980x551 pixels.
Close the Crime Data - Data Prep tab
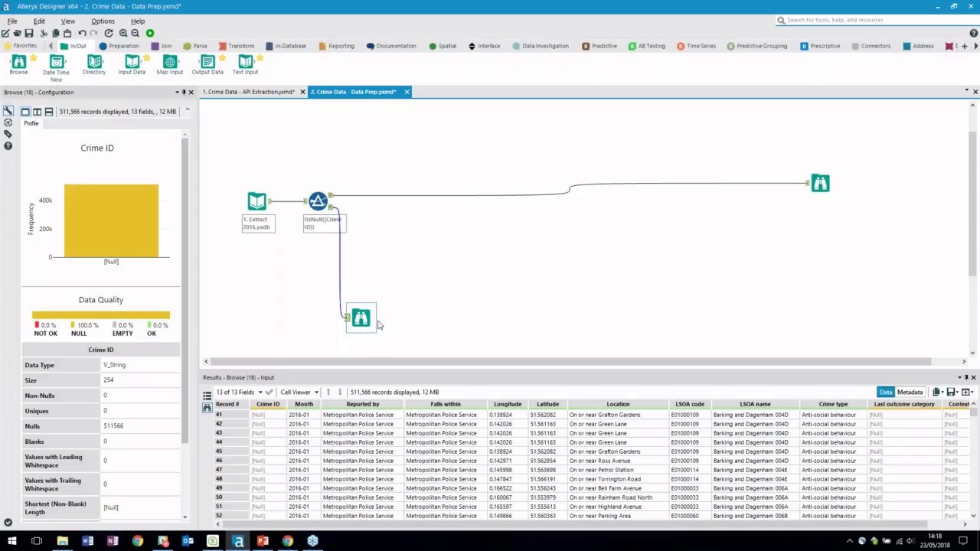(407, 92)
